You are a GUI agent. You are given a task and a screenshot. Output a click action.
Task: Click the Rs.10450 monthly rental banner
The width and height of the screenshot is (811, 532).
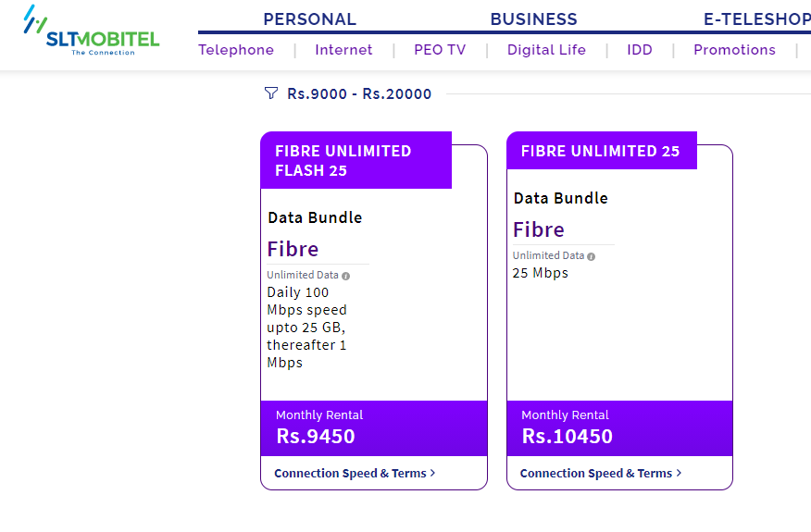pyautogui.click(x=619, y=428)
